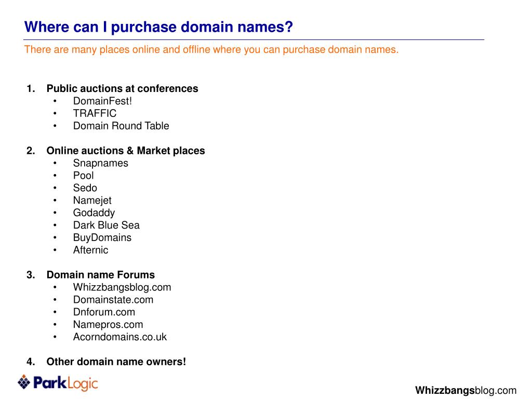Click 'Namepros.com' forum entry

(108, 325)
